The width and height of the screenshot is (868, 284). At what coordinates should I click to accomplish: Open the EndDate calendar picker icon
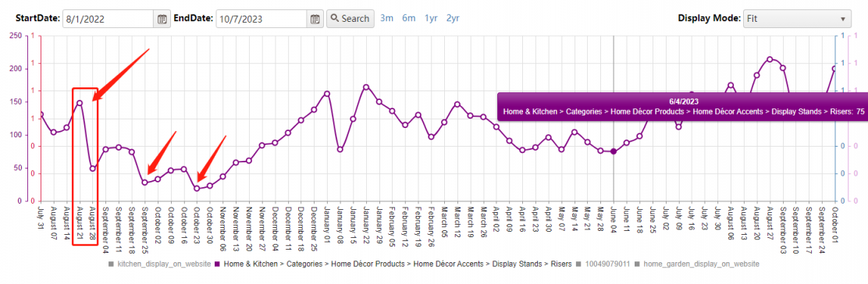(x=315, y=19)
